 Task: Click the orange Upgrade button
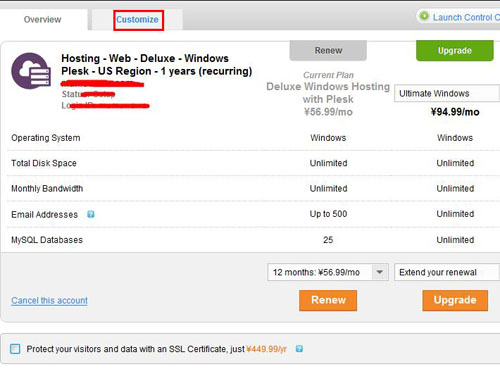pyautogui.click(x=455, y=300)
